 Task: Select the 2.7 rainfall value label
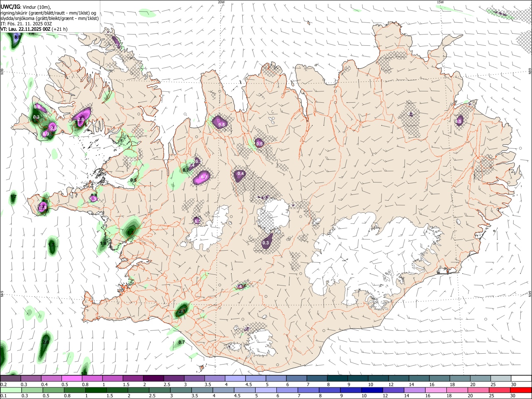(x=182, y=311)
